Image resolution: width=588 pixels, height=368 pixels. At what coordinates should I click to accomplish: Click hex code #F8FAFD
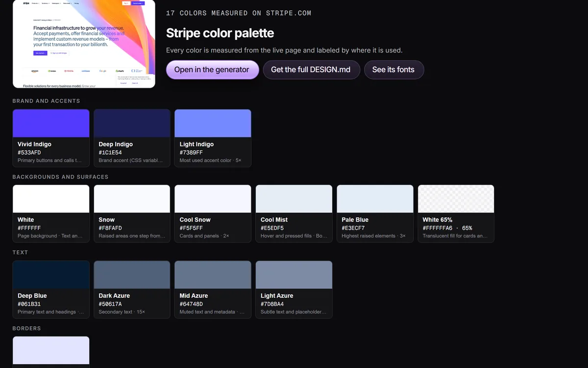(111, 228)
